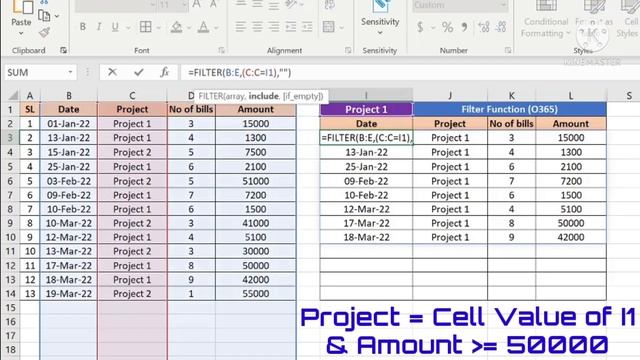Viewport: 640px width, 360px height.
Task: Open the Borders dropdown arrow
Action: pyautogui.click(x=158, y=28)
